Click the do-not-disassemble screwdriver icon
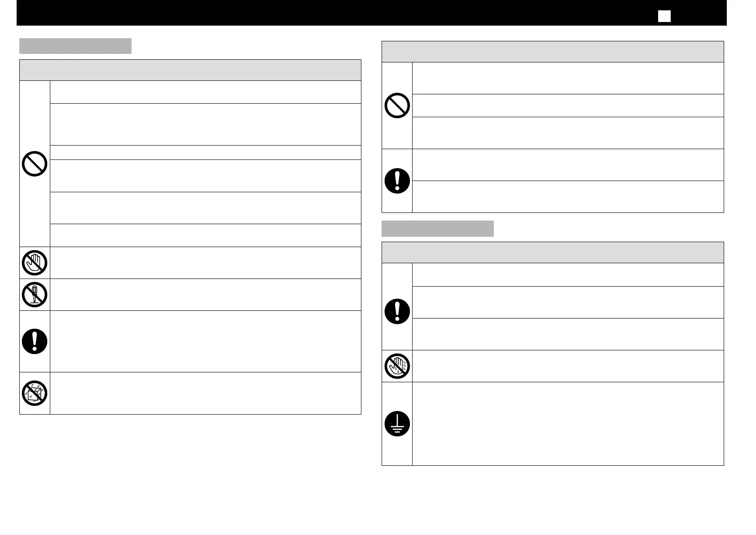 point(35,295)
